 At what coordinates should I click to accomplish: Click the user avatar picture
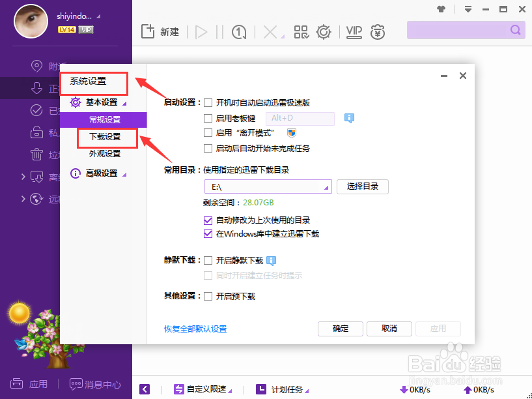[31, 21]
